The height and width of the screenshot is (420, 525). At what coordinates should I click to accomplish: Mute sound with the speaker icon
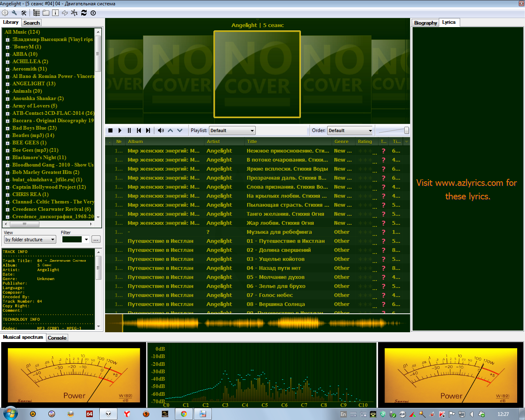[161, 130]
